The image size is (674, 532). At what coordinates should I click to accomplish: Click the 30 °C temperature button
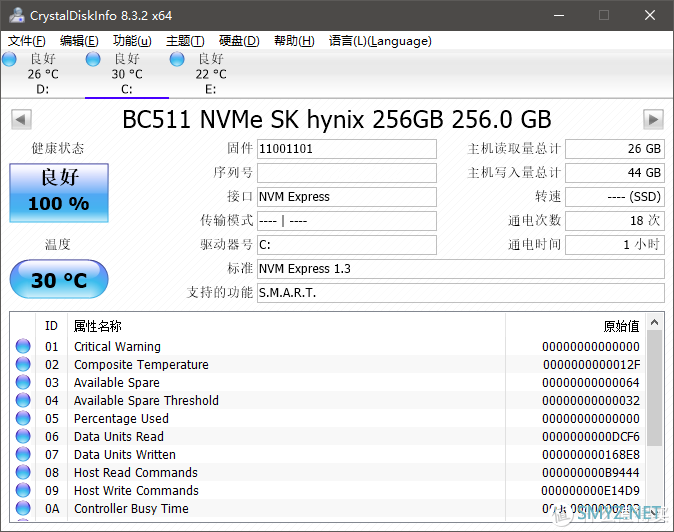[59, 279]
